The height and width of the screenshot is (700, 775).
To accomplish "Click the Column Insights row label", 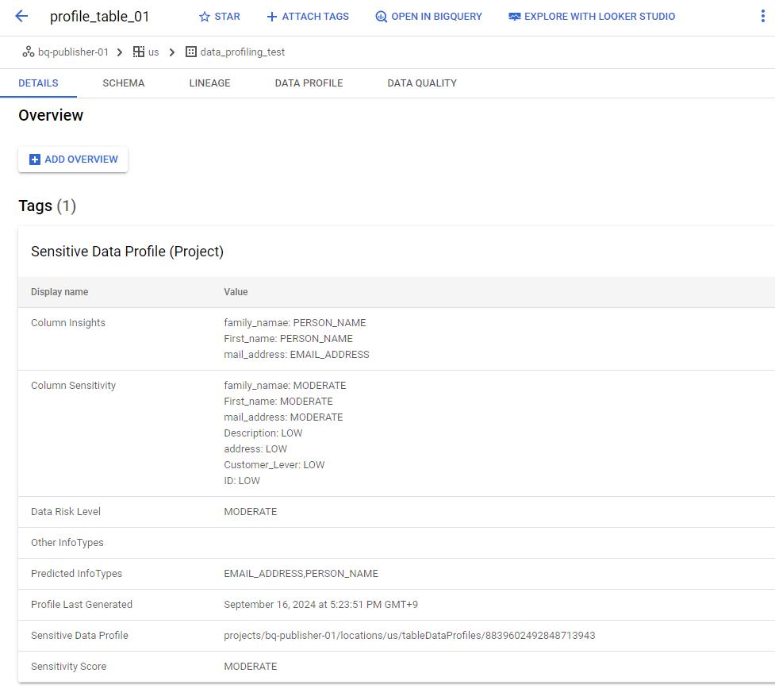I will tap(68, 323).
